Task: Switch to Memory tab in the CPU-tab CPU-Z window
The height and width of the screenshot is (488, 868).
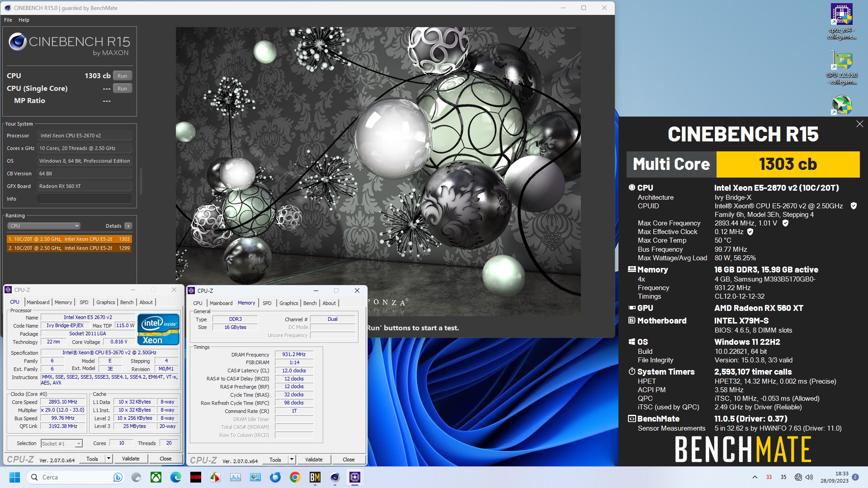Action: click(63, 302)
